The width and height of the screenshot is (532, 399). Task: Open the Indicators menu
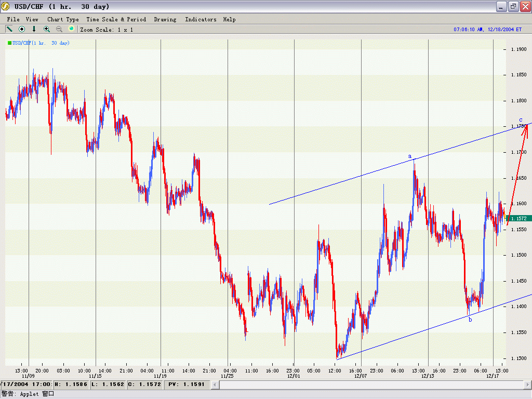pos(201,19)
